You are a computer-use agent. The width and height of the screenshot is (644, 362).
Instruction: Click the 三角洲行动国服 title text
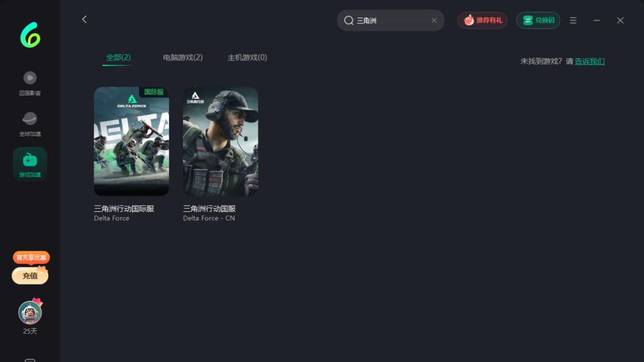209,209
